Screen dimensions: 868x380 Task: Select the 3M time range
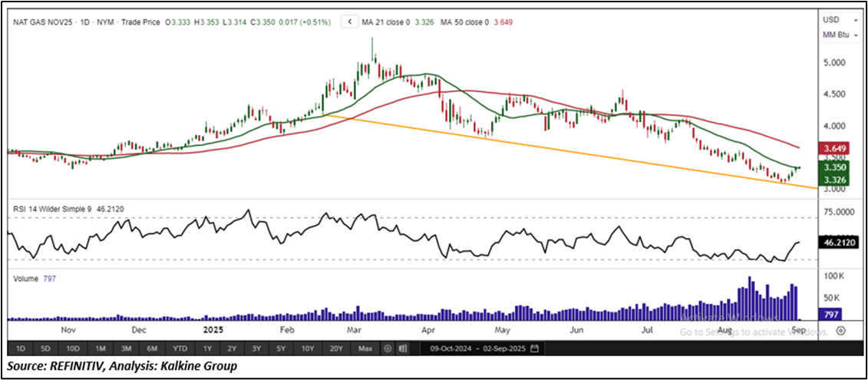pos(126,349)
